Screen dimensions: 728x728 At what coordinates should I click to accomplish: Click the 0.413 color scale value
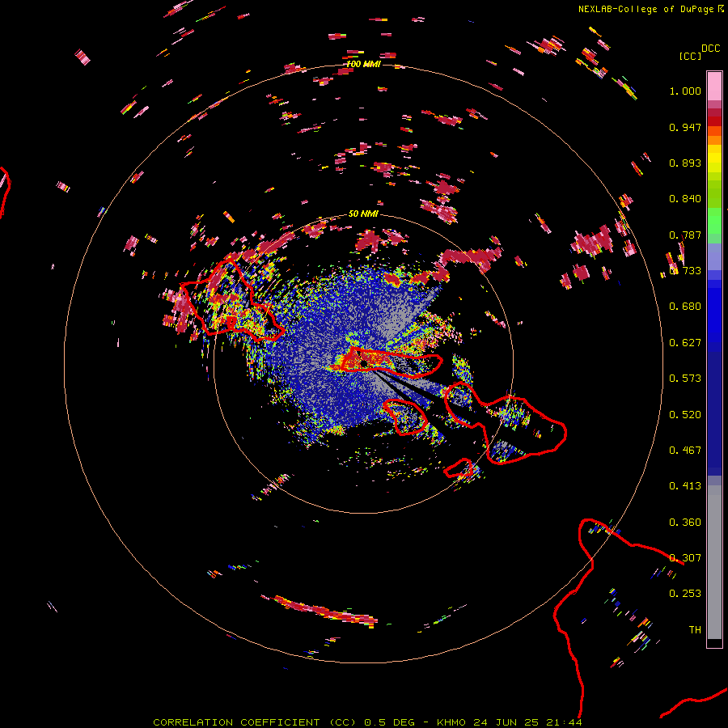coord(685,486)
